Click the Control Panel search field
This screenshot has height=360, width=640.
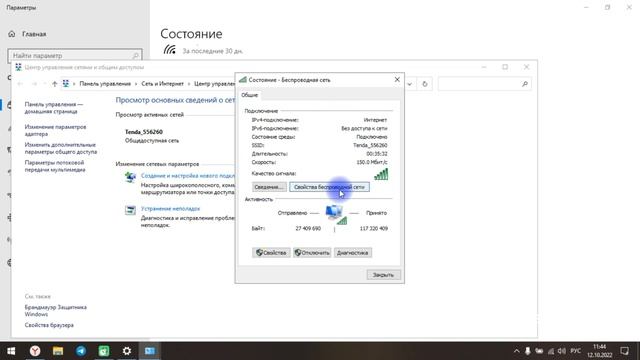click(484, 84)
